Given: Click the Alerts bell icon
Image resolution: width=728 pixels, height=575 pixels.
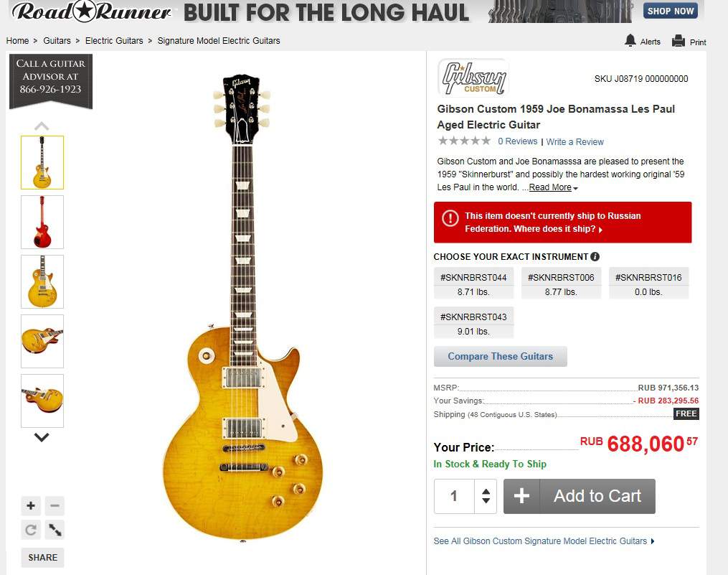Looking at the screenshot, I should point(630,41).
